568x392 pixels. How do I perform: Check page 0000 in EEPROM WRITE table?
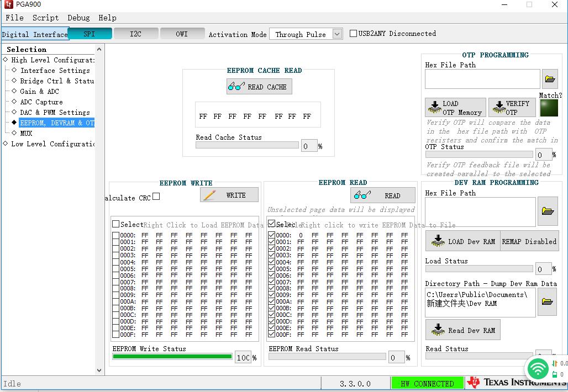point(115,235)
